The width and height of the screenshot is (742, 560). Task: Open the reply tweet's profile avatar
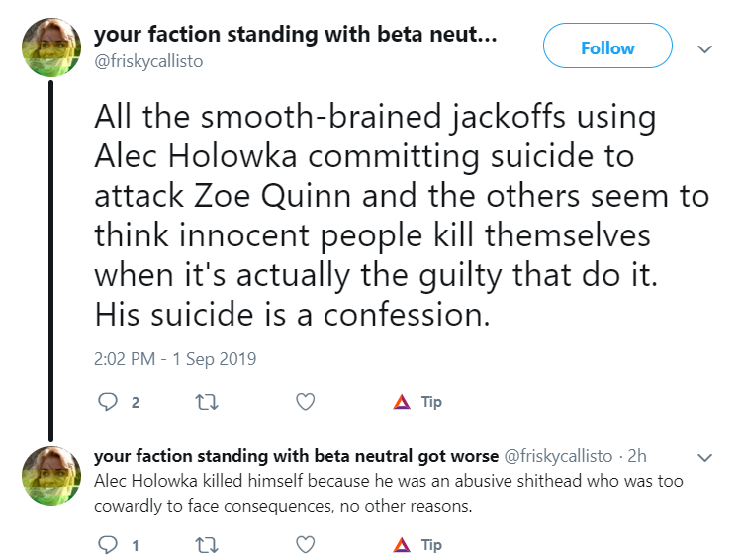[51, 476]
